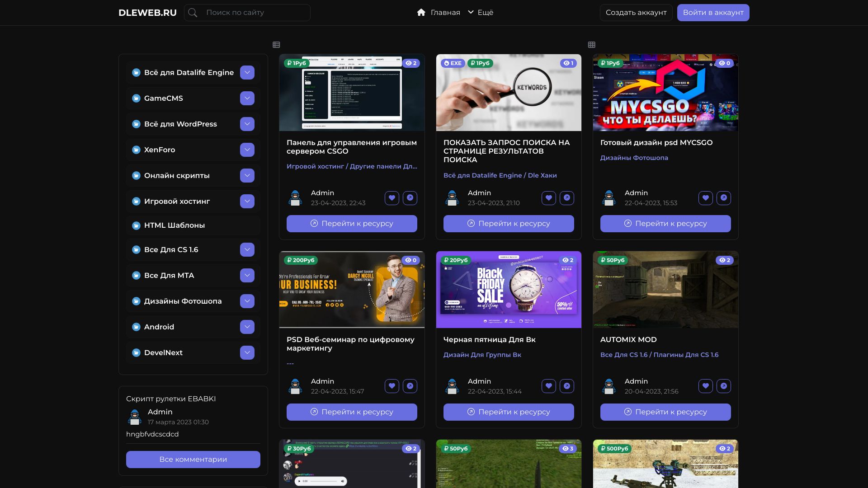The width and height of the screenshot is (868, 488).
Task: Open the Ещё dropdown menu
Action: point(481,13)
